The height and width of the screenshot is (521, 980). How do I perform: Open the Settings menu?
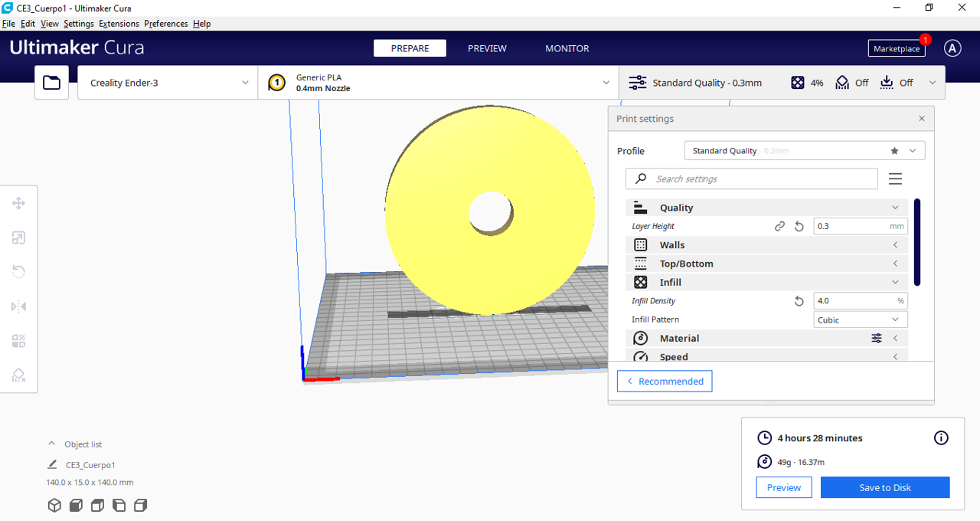point(79,24)
